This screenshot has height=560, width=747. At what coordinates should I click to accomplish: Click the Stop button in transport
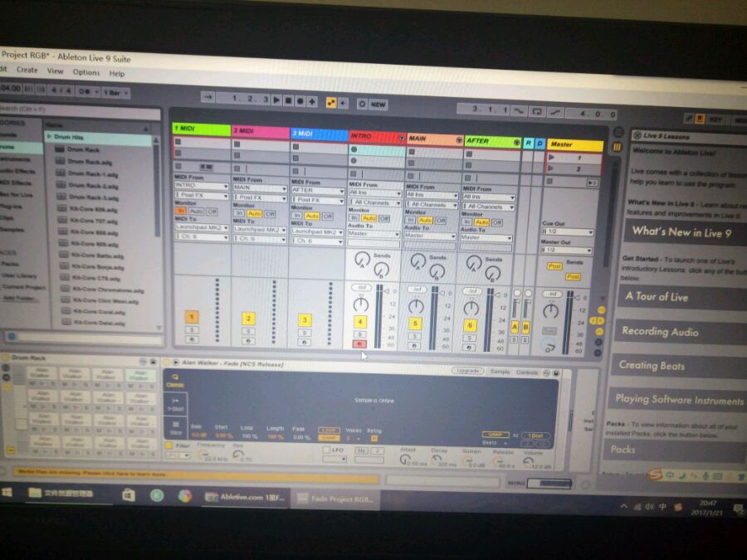coord(288,100)
